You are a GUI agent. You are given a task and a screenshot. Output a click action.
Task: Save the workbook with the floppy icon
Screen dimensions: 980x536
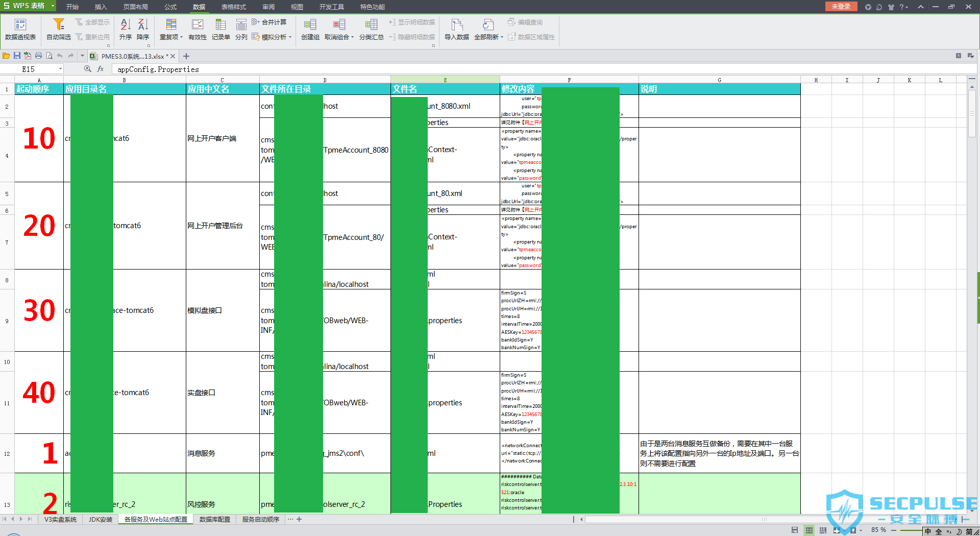click(x=17, y=56)
